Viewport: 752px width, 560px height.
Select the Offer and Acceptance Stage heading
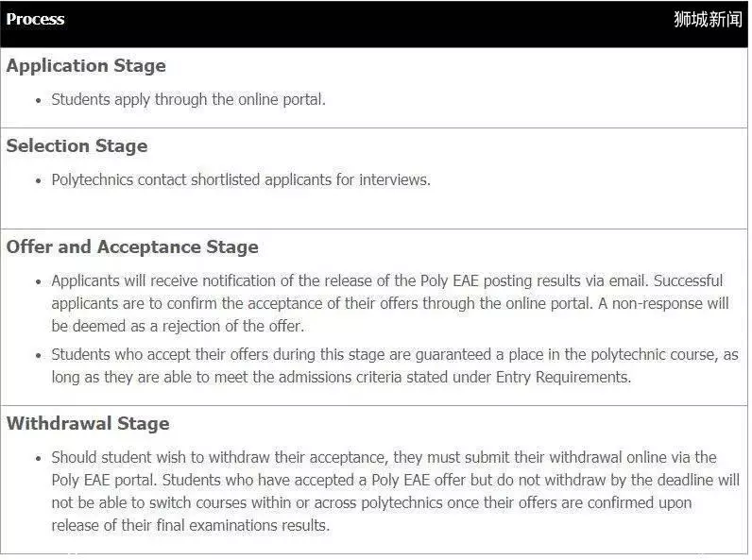[132, 246]
